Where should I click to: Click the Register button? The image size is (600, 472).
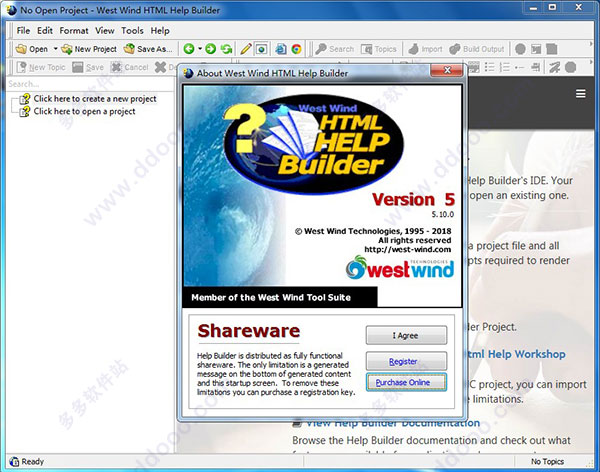[x=406, y=361]
